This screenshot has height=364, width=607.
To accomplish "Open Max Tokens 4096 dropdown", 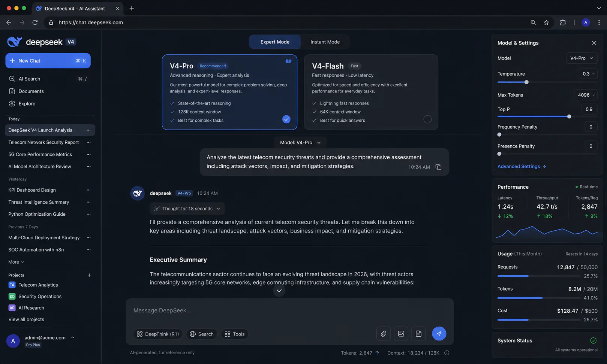I will [x=586, y=95].
